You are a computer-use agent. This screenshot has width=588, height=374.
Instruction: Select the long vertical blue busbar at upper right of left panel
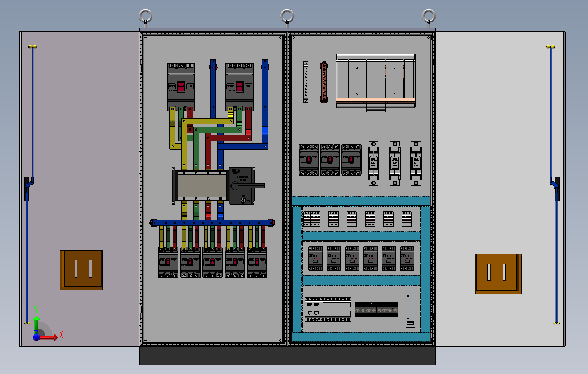click(265, 102)
